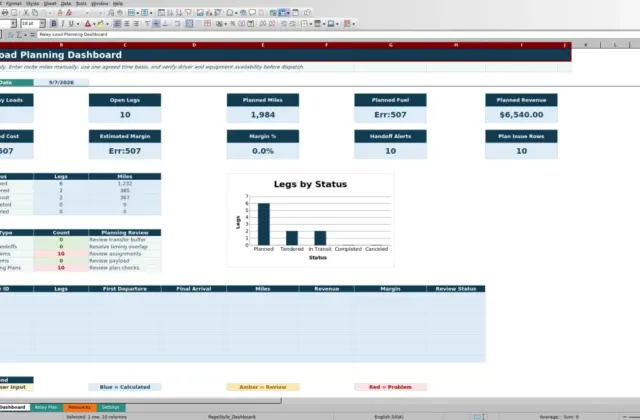Screen dimensions: 640x420
Task: Click the Cut scissors icon
Action: [26, 13]
